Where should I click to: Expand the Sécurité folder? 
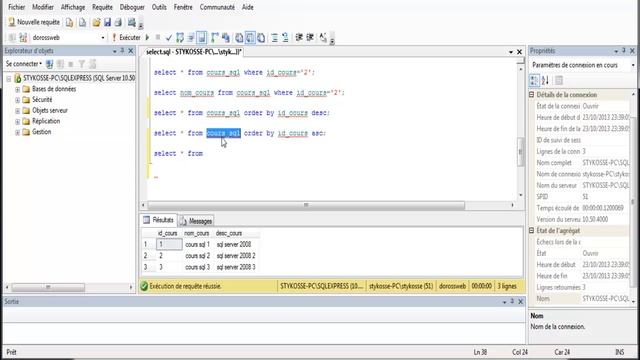point(18,100)
